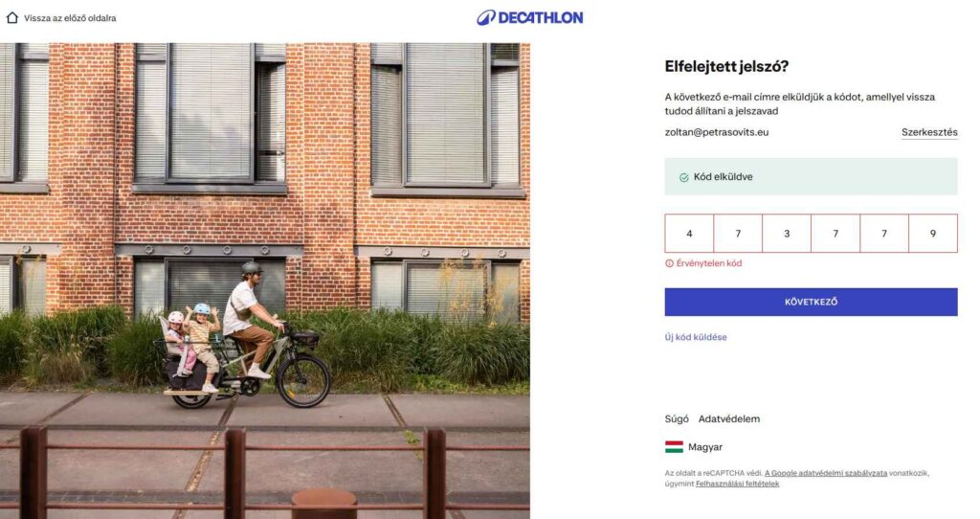Screen dimensions: 980x519
Task: Select the first code digit box
Action: point(689,234)
